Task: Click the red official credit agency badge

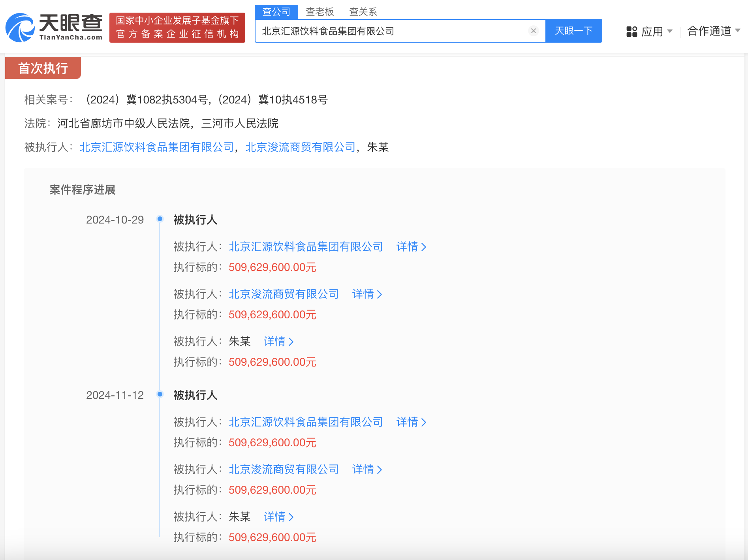Action: (177, 28)
